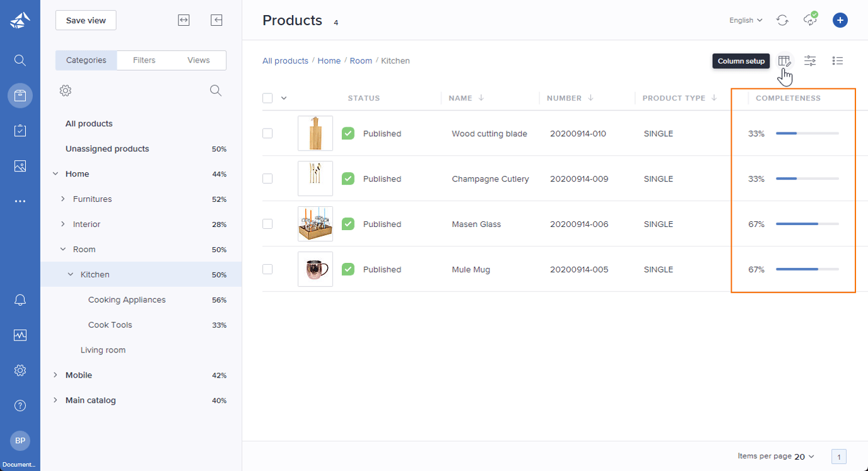Select the Mule Mug row checkbox
Screen dimensions: 868x471
pos(267,269)
